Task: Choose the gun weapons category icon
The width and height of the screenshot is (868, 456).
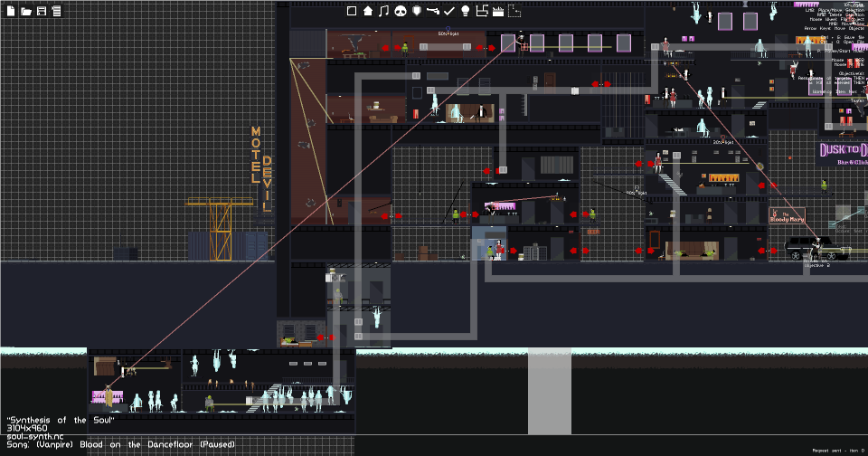Action: pyautogui.click(x=433, y=11)
